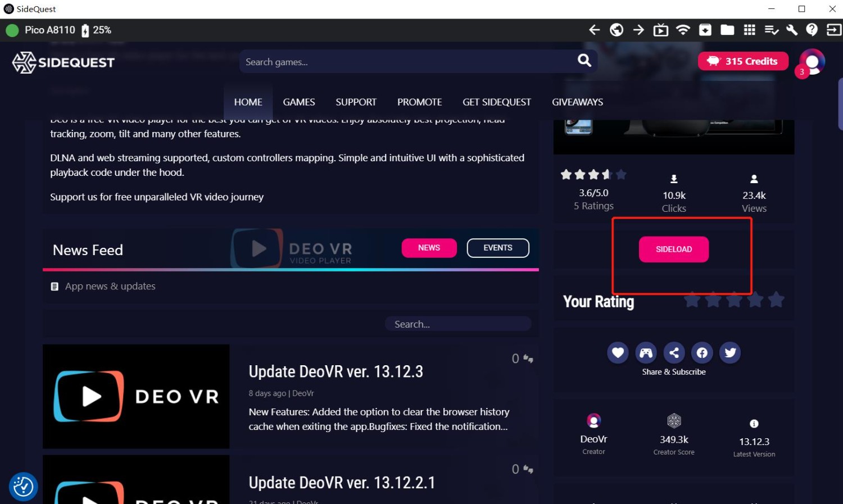
Task: Open the GIVEAWAYS menu item
Action: tap(577, 102)
